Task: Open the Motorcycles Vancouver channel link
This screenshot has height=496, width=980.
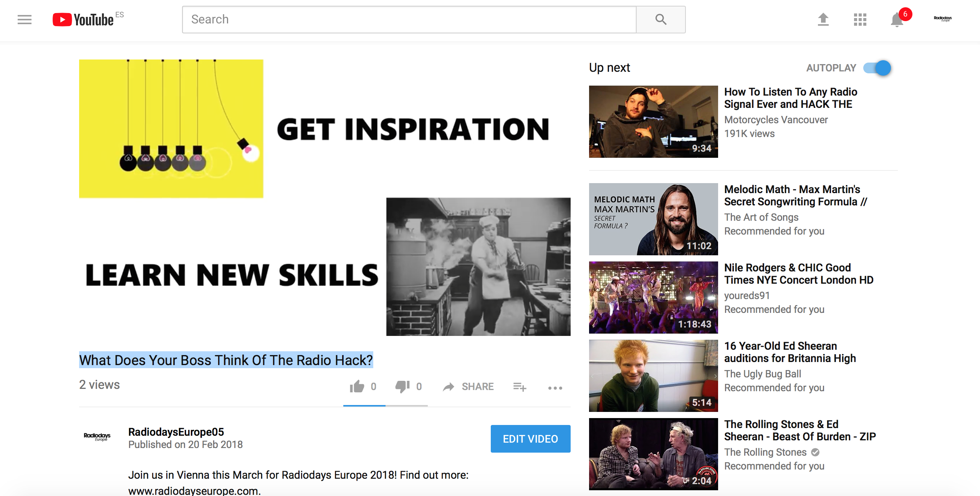Action: pos(776,120)
